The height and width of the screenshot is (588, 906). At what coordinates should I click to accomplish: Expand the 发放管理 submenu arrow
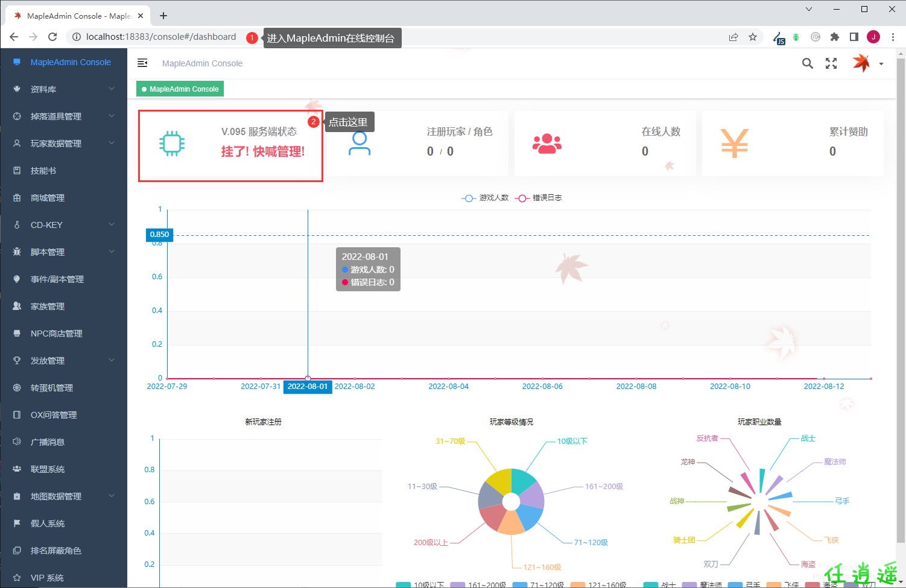tap(112, 360)
